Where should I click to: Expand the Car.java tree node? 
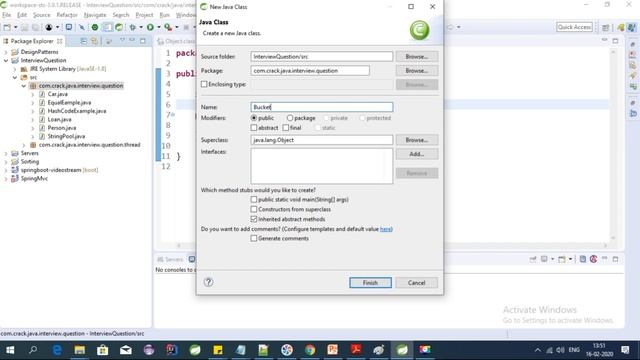(33, 94)
